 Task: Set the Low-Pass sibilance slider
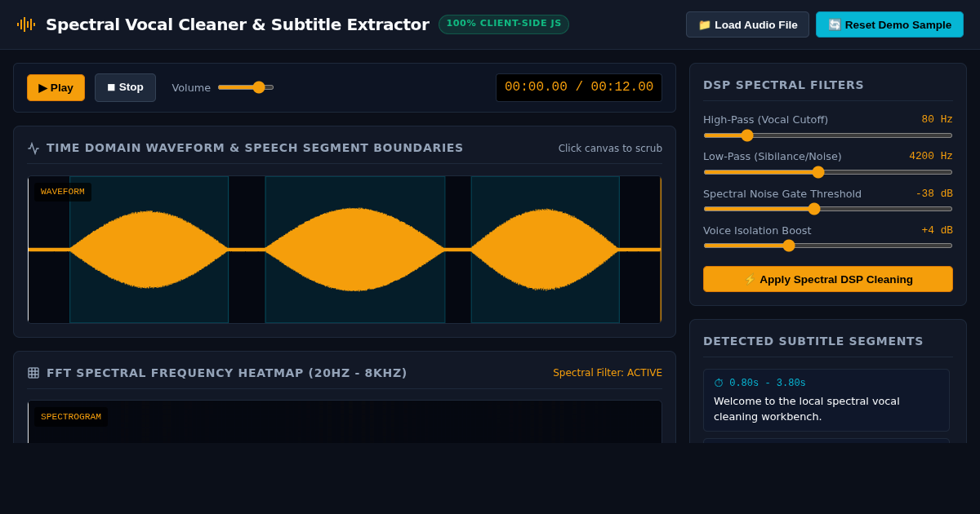[828, 172]
